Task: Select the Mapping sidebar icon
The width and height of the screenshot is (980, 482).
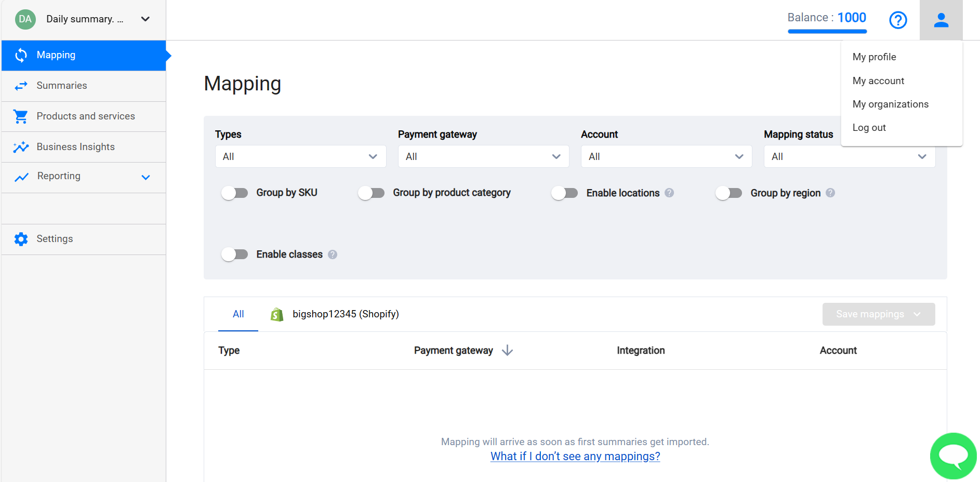Action: [x=21, y=55]
